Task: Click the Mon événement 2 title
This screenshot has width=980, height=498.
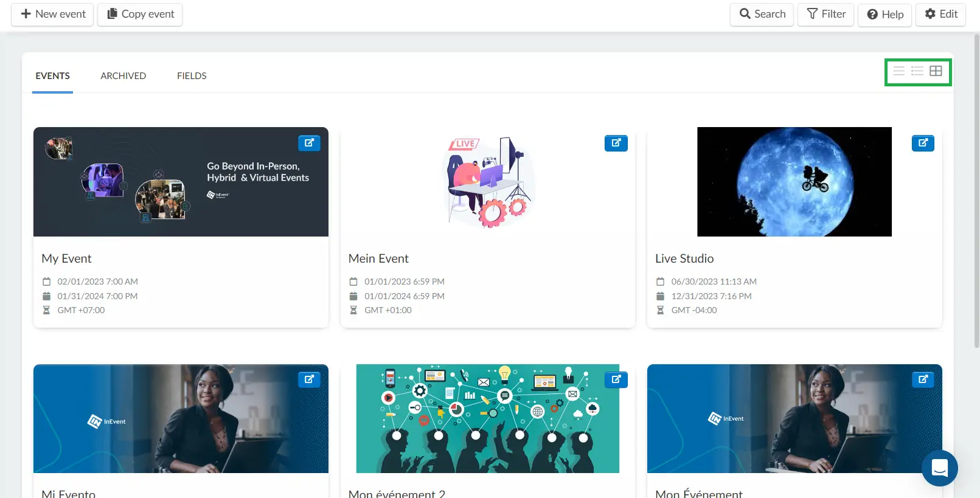Action: click(397, 493)
